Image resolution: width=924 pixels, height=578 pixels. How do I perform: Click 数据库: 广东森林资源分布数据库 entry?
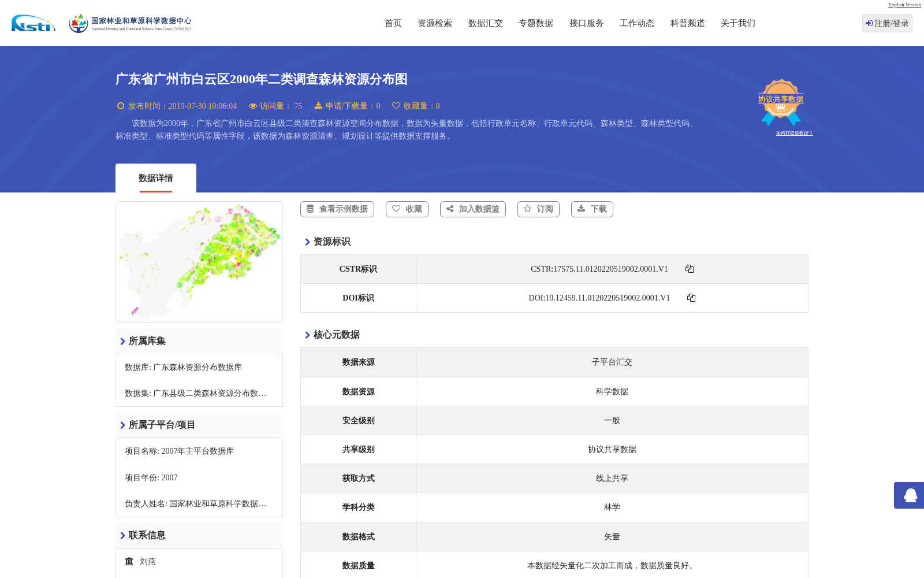point(183,368)
